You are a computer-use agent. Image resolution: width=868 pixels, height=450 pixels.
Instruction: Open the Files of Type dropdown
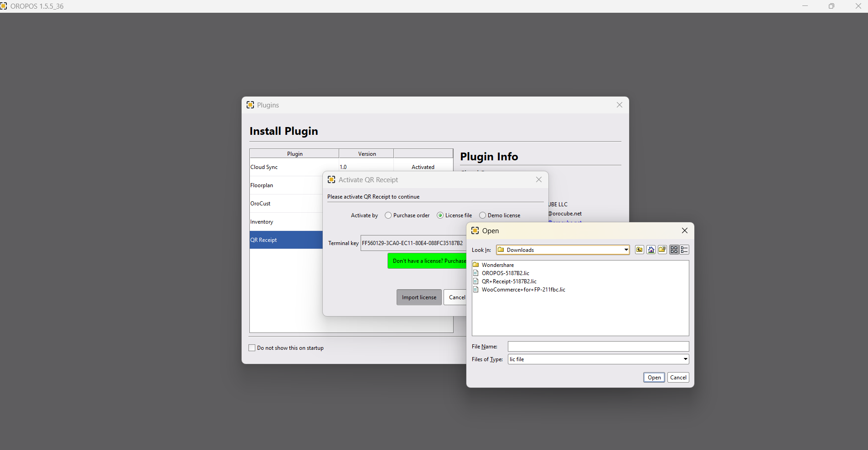(x=685, y=359)
